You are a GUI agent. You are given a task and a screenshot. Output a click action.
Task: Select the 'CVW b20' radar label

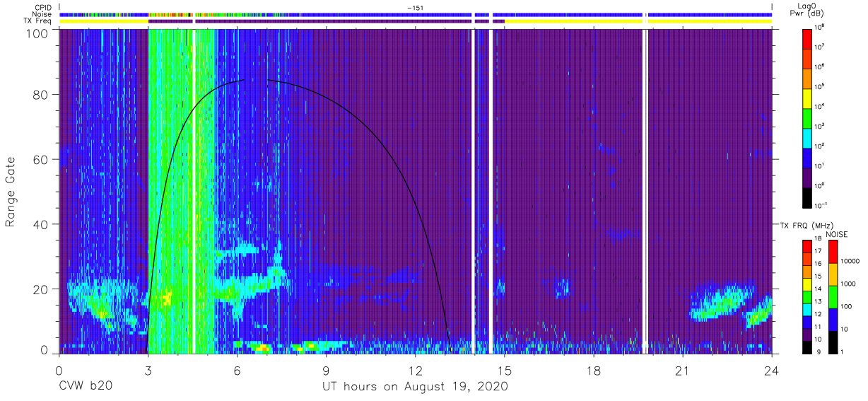(86, 386)
